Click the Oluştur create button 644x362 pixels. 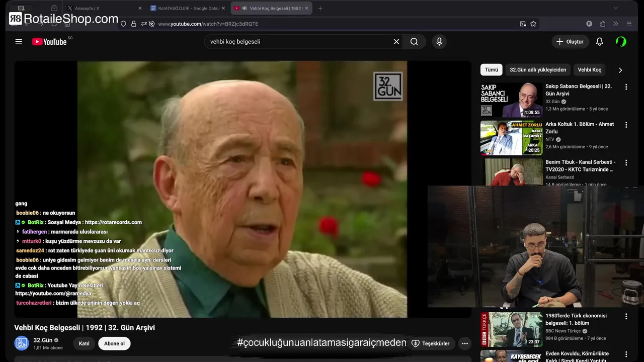coord(570,42)
